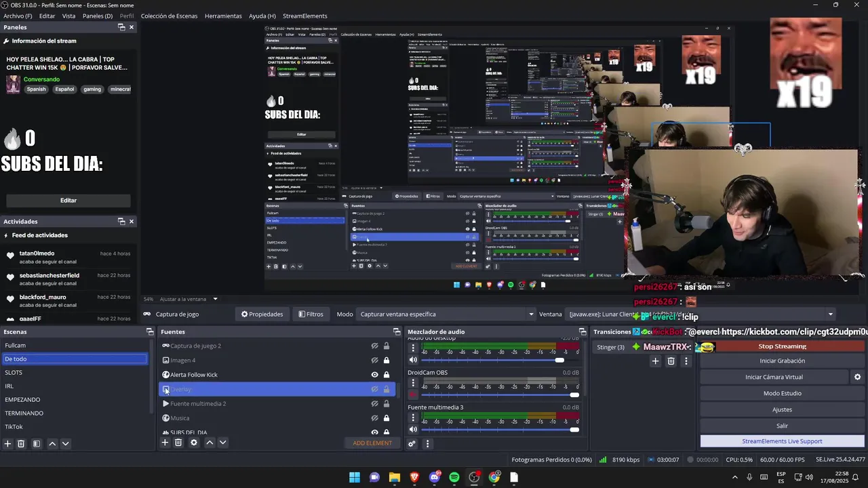868x488 pixels.
Task: Undock the Mezclador de audio panel
Action: [x=582, y=331]
